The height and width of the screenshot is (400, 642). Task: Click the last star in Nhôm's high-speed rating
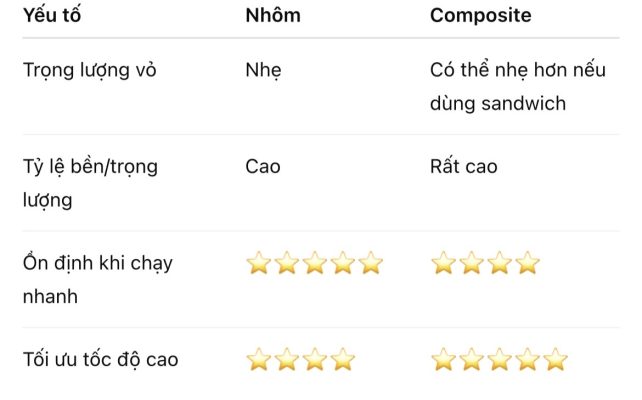pos(343,360)
